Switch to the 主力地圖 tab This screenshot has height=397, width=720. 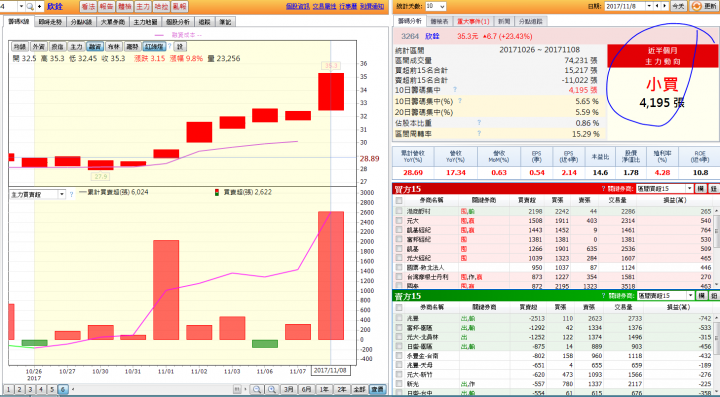(146, 22)
